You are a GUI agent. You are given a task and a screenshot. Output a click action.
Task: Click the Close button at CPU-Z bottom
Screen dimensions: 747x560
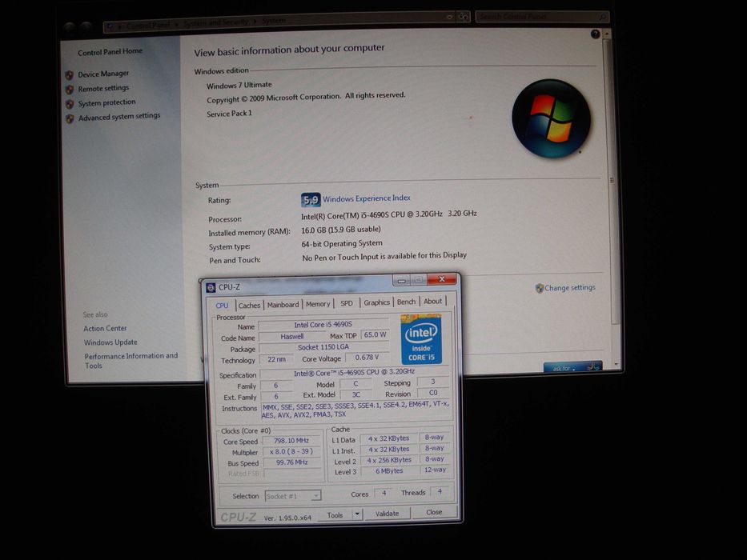click(x=434, y=512)
